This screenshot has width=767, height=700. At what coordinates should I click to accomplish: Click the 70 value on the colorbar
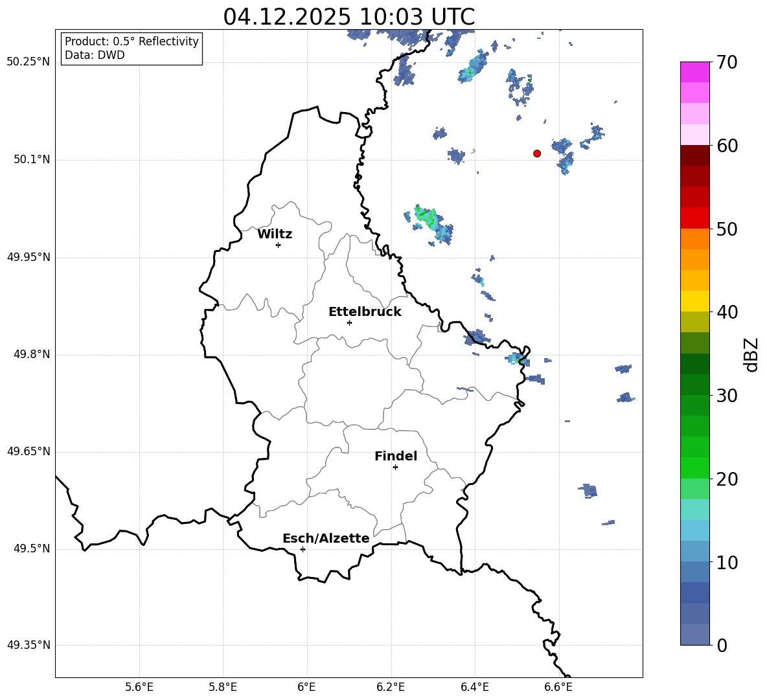[x=727, y=62]
